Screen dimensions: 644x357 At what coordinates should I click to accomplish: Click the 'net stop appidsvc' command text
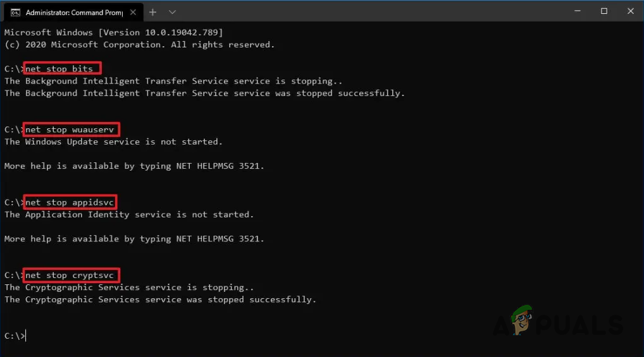pos(71,202)
